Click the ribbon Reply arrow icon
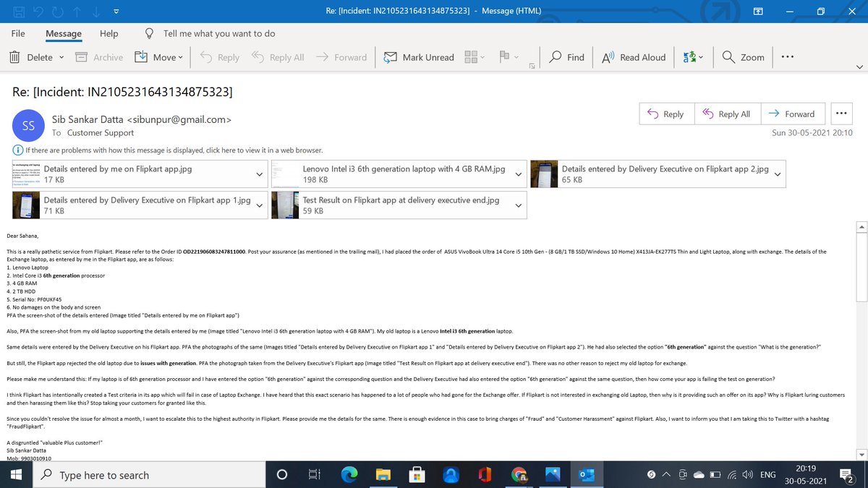 (x=205, y=57)
